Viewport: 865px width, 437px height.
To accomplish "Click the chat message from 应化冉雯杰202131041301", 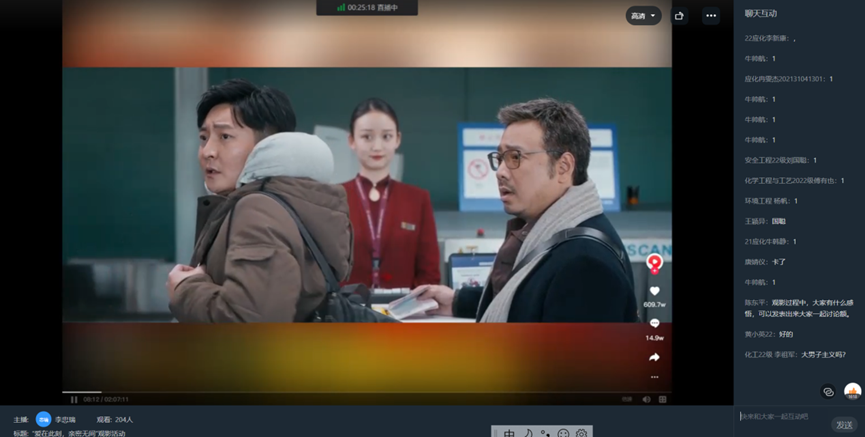I will (788, 79).
